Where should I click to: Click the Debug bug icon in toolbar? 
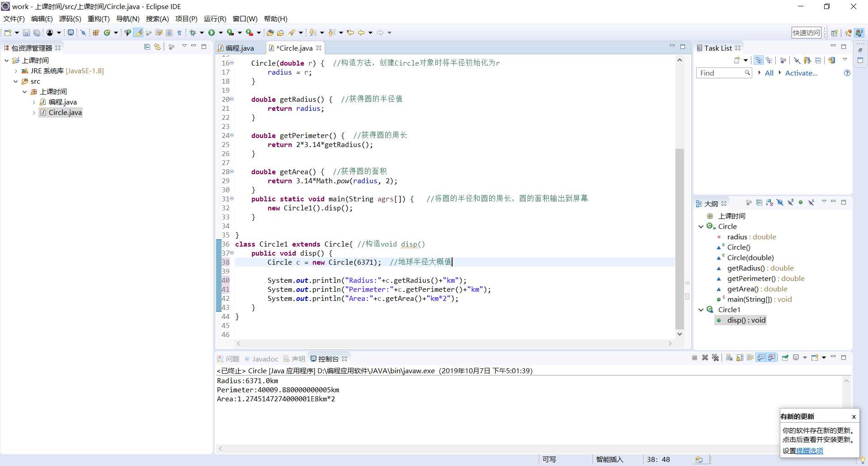[x=193, y=33]
